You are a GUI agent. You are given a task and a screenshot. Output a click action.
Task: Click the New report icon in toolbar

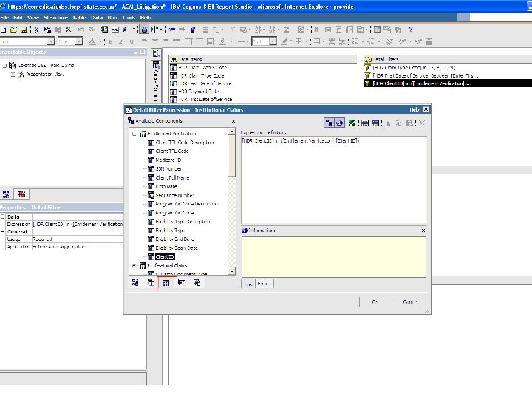tap(4, 30)
